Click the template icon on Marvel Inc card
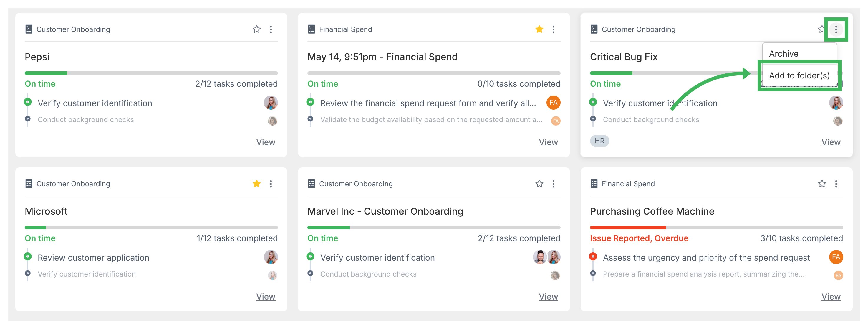 coord(311,184)
